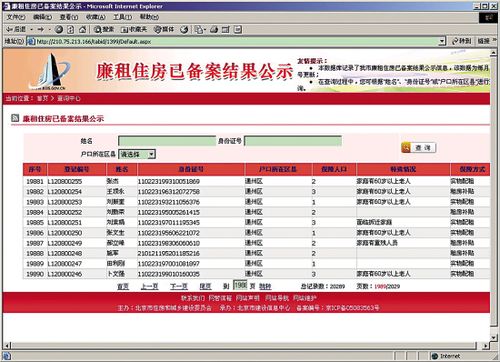Click the 转到 jump link after page box
The width and height of the screenshot is (500, 362).
point(265,286)
